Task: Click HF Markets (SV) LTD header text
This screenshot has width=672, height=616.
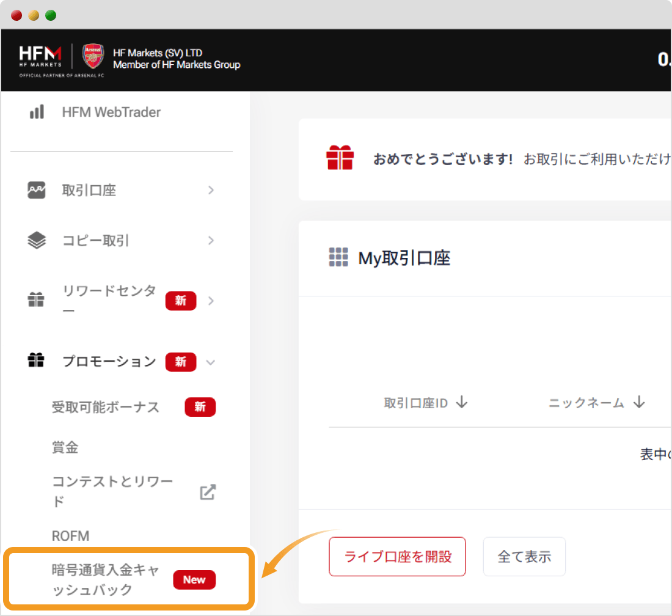Action: pos(157,53)
